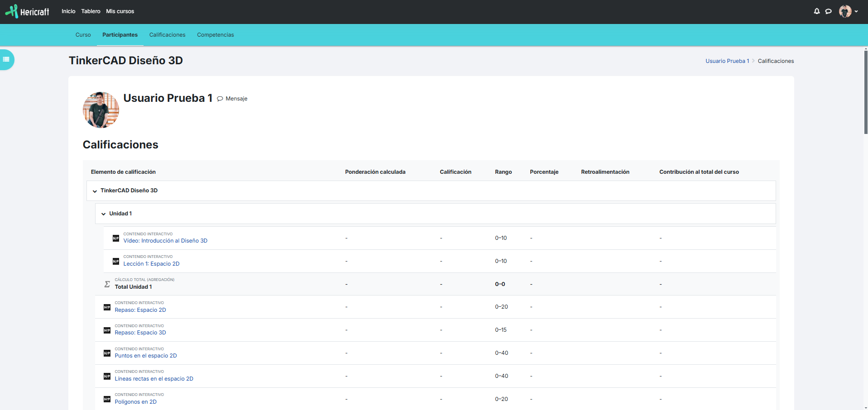Switch to the Competencias tab
Image resolution: width=868 pixels, height=410 pixels.
point(215,35)
